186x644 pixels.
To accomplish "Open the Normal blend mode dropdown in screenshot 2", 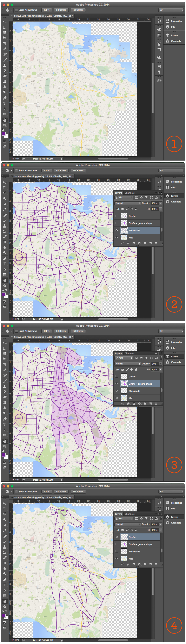I will 128,203.
